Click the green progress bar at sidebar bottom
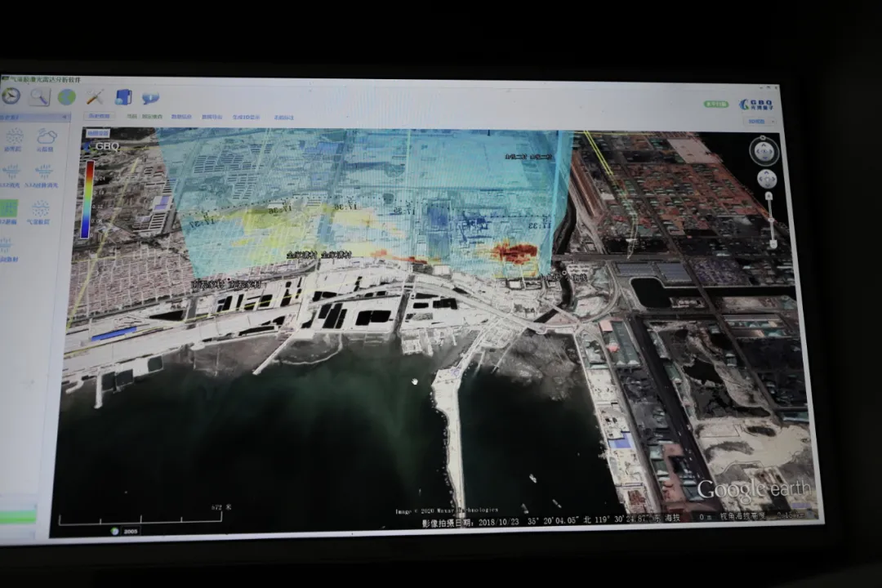Image resolution: width=882 pixels, height=588 pixels. 18,516
